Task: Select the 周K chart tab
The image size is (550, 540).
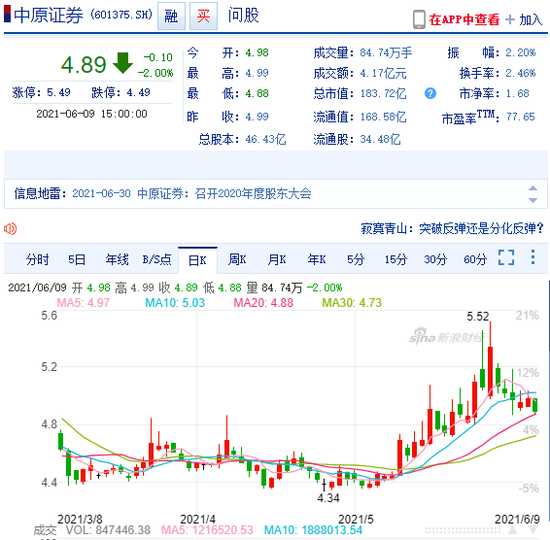Action: click(x=237, y=260)
